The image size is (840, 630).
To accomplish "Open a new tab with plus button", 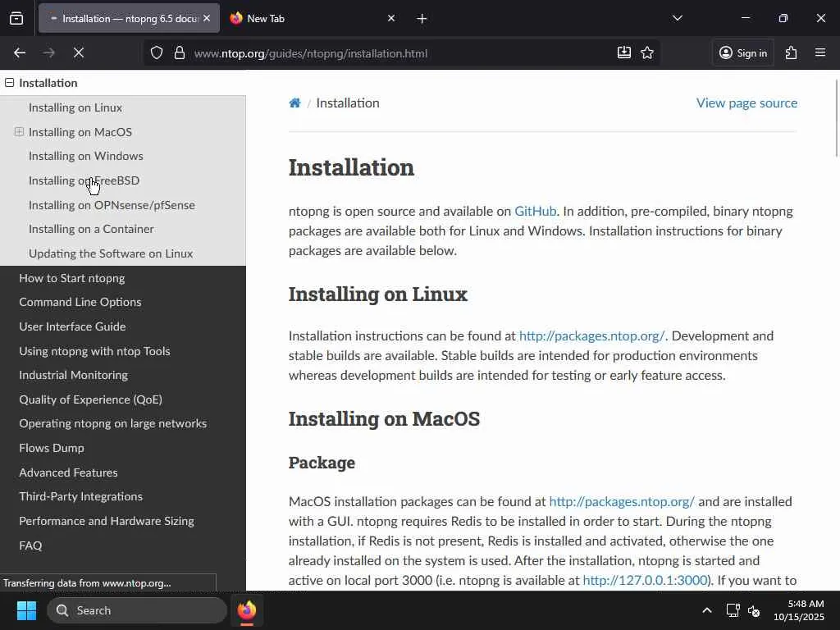I will (x=422, y=18).
